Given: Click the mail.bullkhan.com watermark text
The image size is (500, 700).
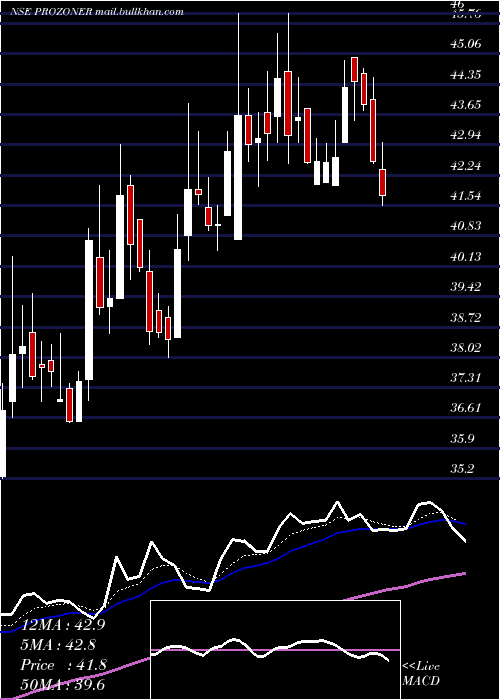Looking at the screenshot, I should [x=139, y=12].
